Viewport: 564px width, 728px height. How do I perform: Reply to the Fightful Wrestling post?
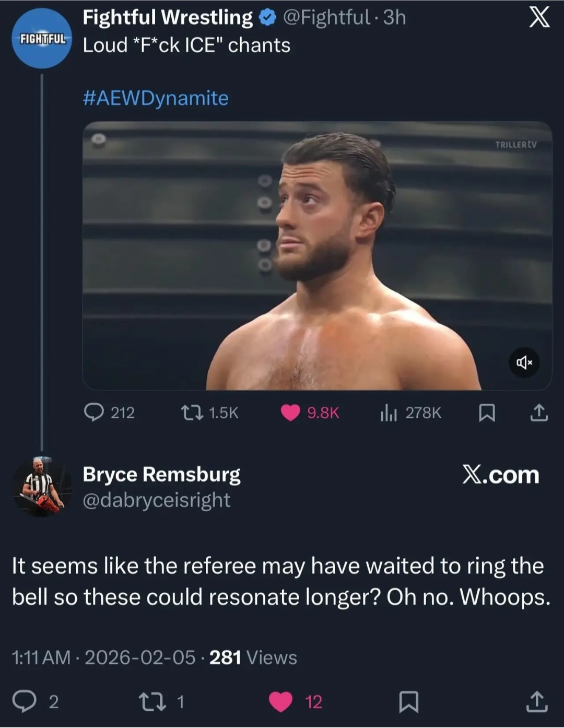tap(94, 413)
